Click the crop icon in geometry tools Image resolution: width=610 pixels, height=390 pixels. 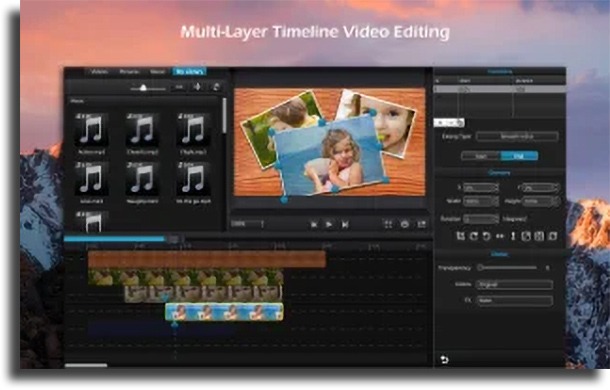click(x=461, y=236)
